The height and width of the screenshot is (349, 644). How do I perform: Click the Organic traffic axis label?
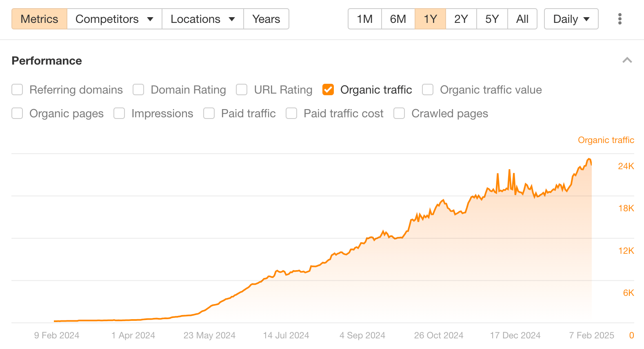[606, 140]
